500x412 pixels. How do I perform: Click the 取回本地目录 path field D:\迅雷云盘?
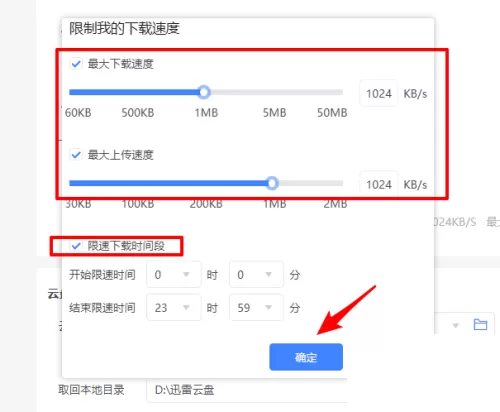247,390
